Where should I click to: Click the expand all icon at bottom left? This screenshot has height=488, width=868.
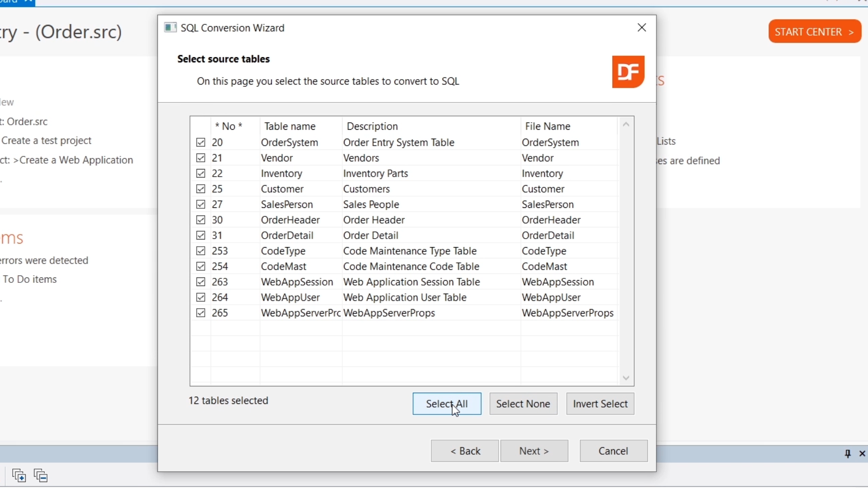19,475
